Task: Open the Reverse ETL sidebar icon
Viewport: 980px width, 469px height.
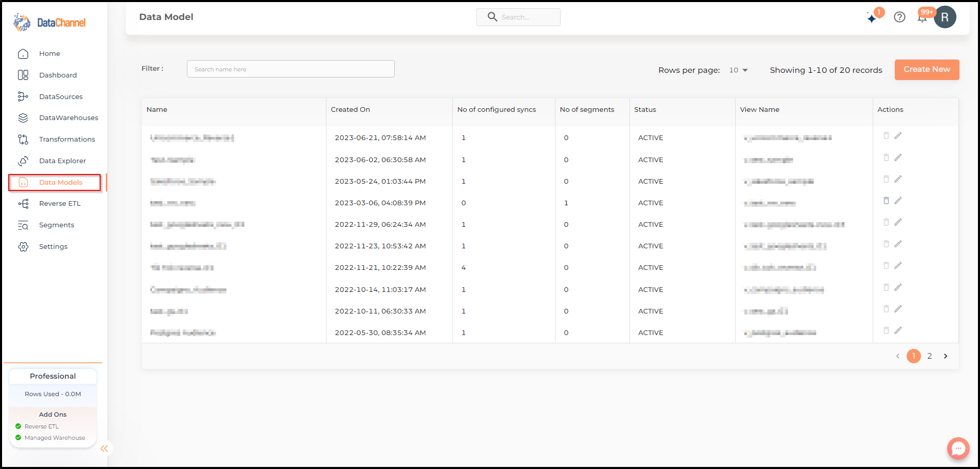Action: coord(23,204)
